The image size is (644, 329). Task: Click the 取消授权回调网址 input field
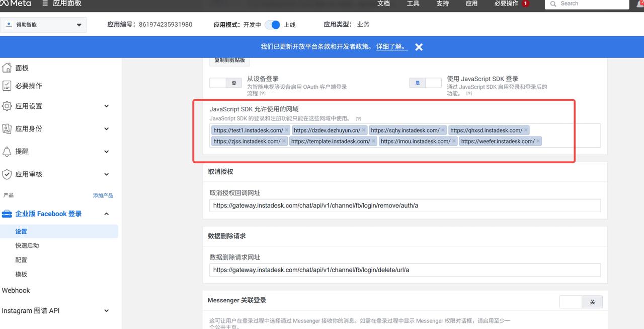click(405, 206)
